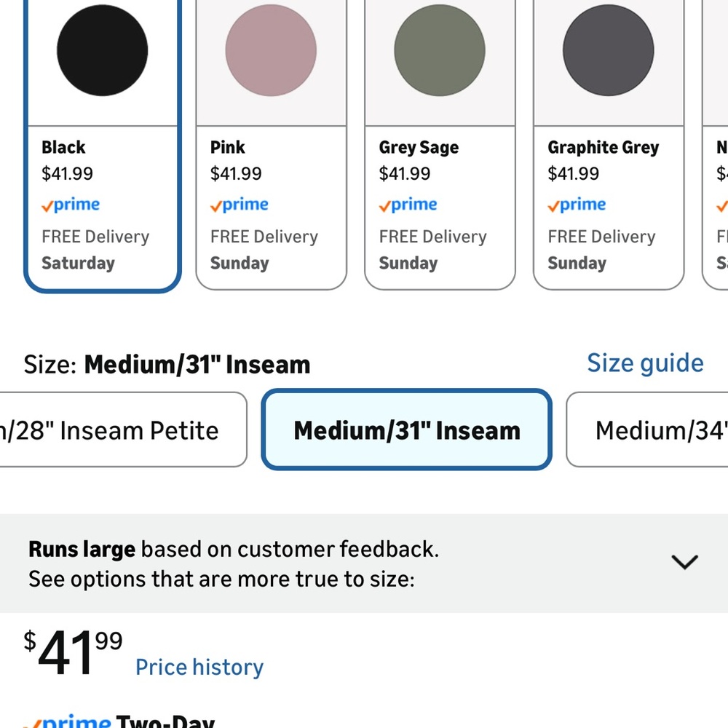Click the prime badge under Grey Sage
The height and width of the screenshot is (728, 728).
(x=407, y=205)
